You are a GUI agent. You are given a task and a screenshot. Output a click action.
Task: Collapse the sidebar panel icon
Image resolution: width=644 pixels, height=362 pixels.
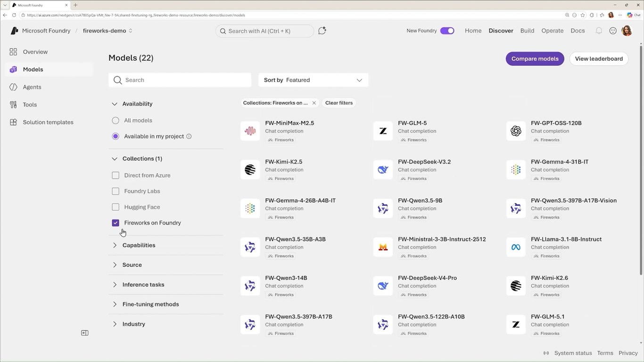[x=85, y=333]
